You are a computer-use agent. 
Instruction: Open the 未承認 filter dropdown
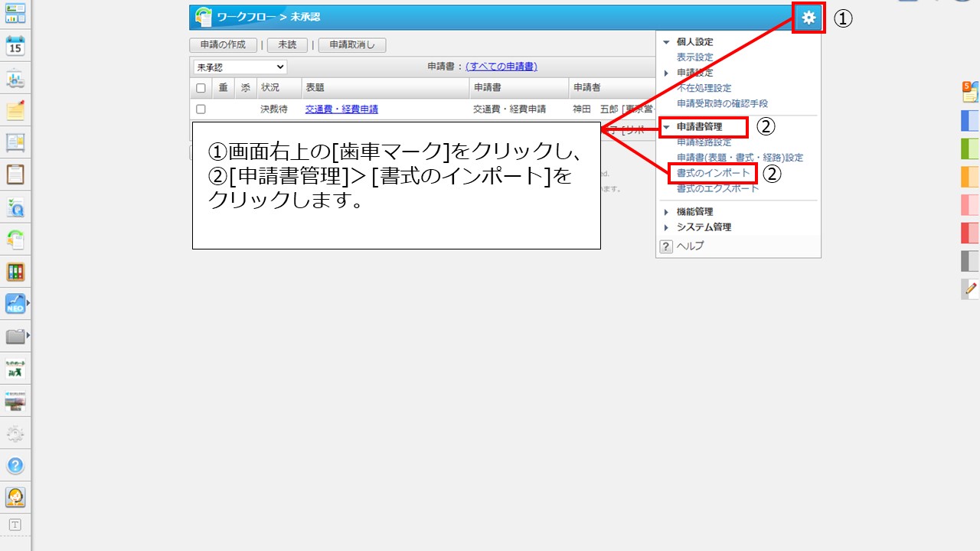click(x=240, y=67)
